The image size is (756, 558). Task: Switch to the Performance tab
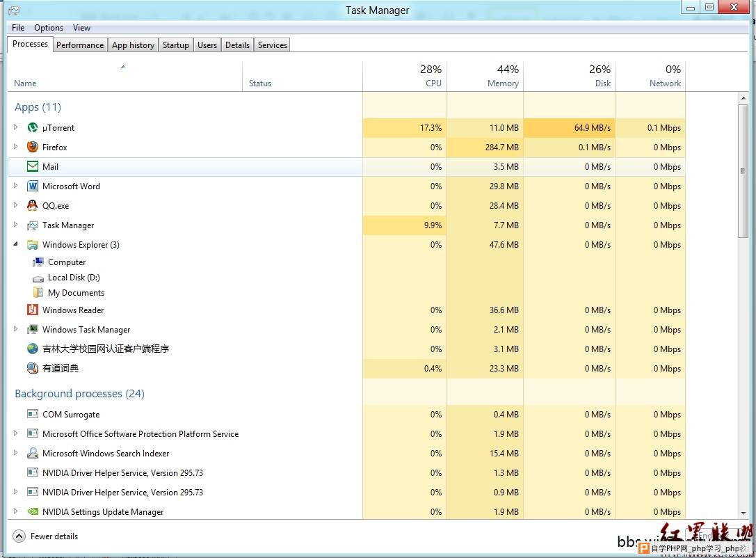[80, 45]
